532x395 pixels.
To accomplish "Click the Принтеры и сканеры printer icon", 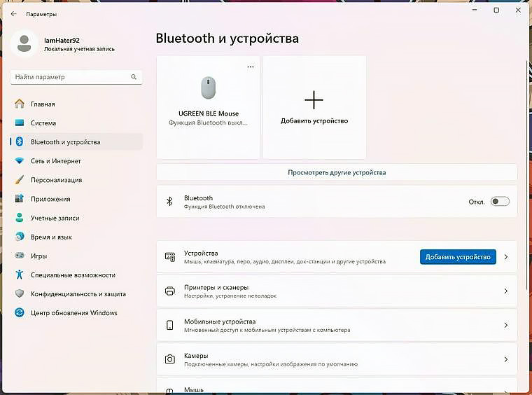I will click(170, 291).
